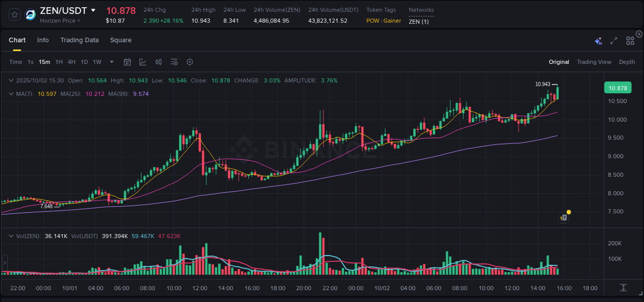Switch to the Trading Data tab
This screenshot has width=644, height=302.
pyautogui.click(x=79, y=40)
